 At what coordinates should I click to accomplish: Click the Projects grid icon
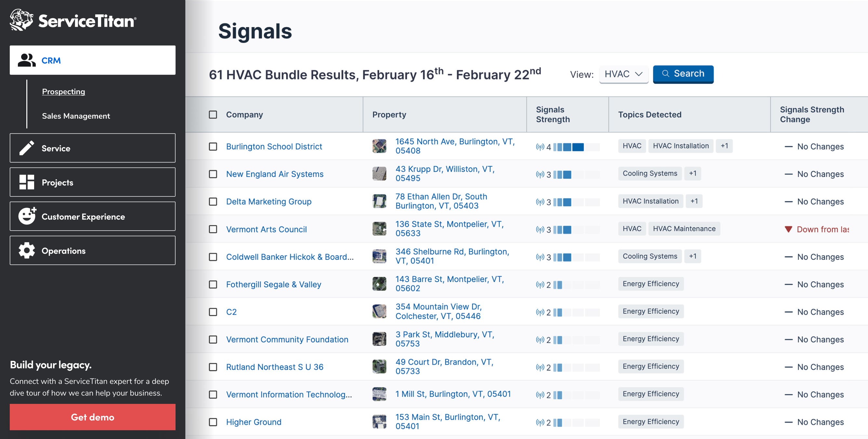pyautogui.click(x=27, y=182)
